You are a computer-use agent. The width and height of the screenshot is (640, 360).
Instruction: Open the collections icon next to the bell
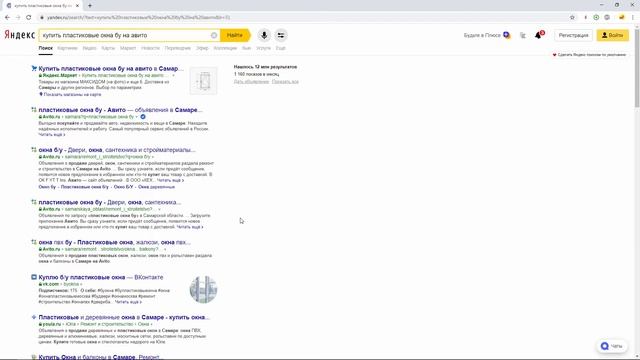(523, 36)
